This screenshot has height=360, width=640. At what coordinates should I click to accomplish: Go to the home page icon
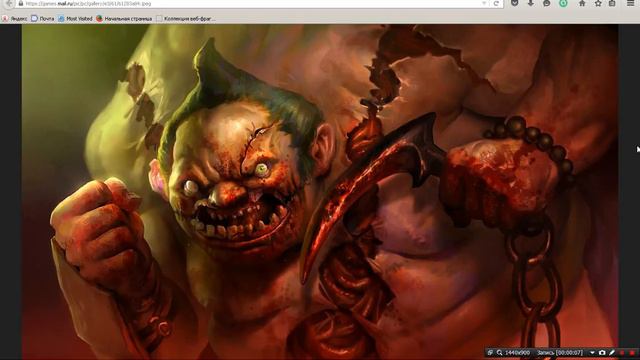[582, 3]
